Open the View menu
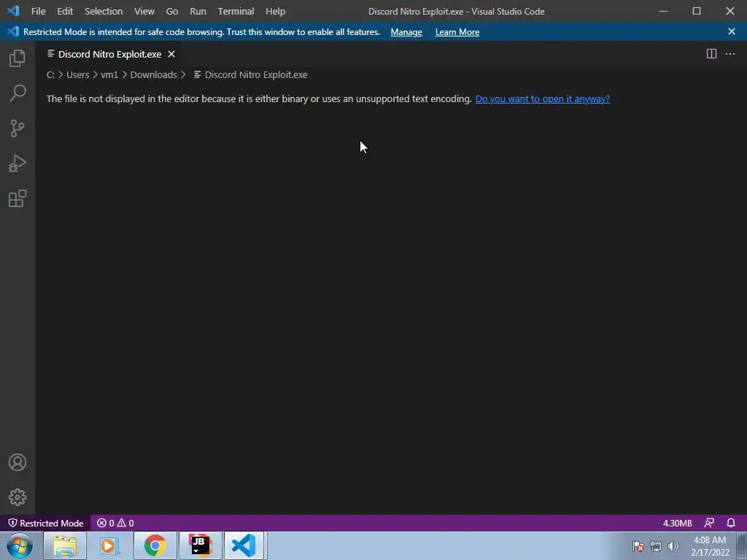747x560 pixels. pos(144,11)
